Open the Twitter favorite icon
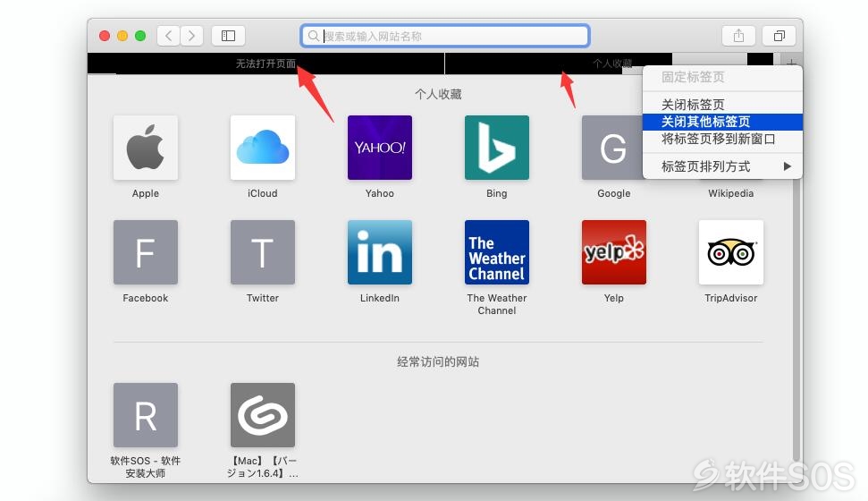868x501 pixels. tap(263, 252)
